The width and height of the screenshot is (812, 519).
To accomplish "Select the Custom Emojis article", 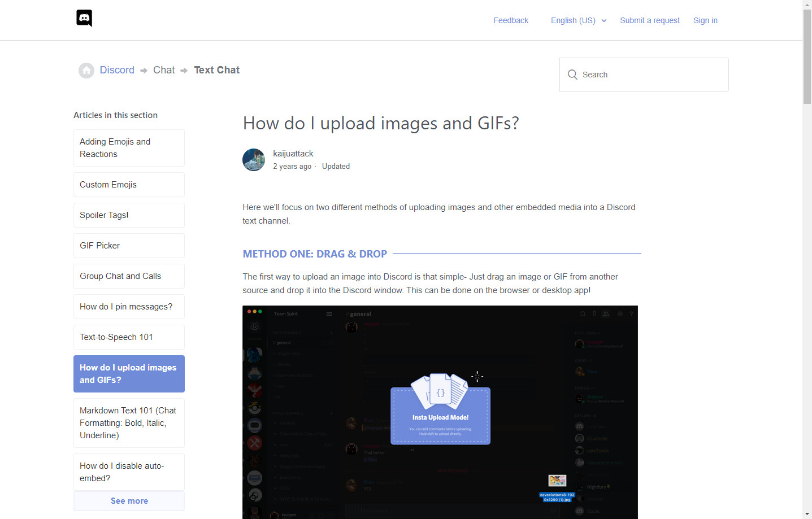I will 129,185.
